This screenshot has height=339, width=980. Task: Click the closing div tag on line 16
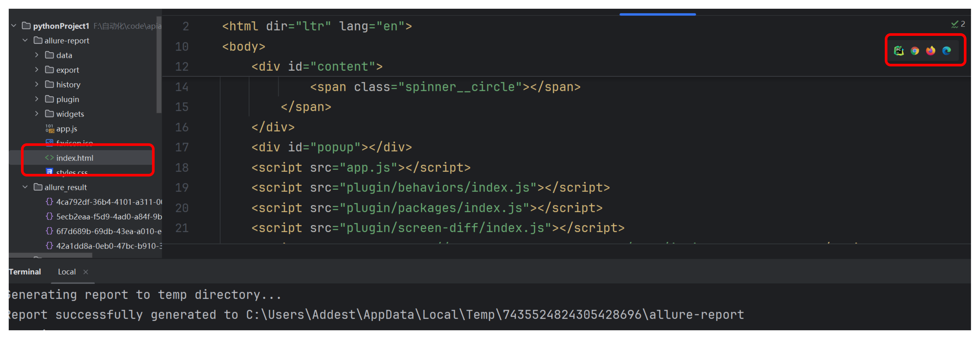pyautogui.click(x=273, y=128)
